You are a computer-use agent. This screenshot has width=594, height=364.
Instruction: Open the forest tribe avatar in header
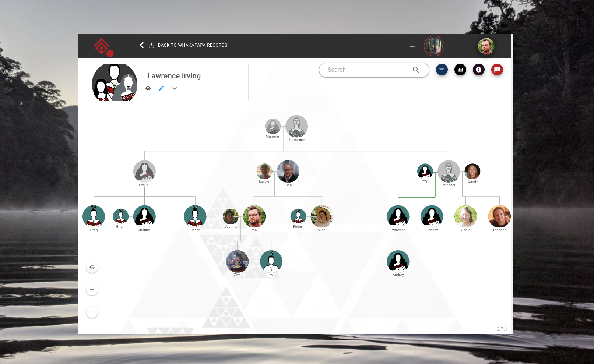(x=434, y=46)
